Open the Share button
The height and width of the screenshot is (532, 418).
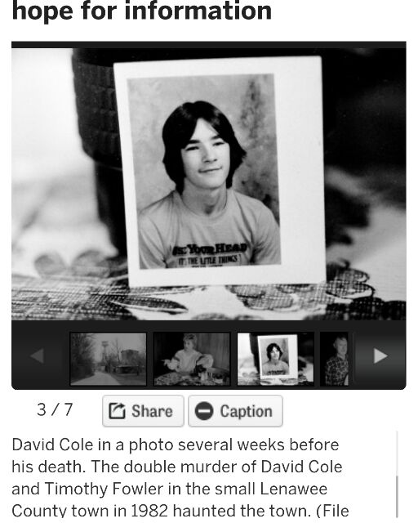[143, 411]
